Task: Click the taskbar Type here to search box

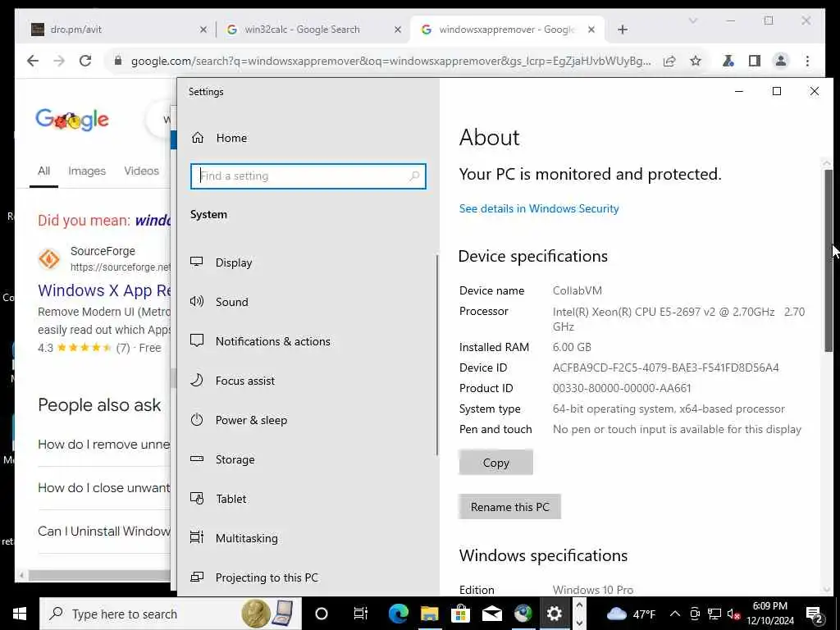Action: [x=171, y=614]
